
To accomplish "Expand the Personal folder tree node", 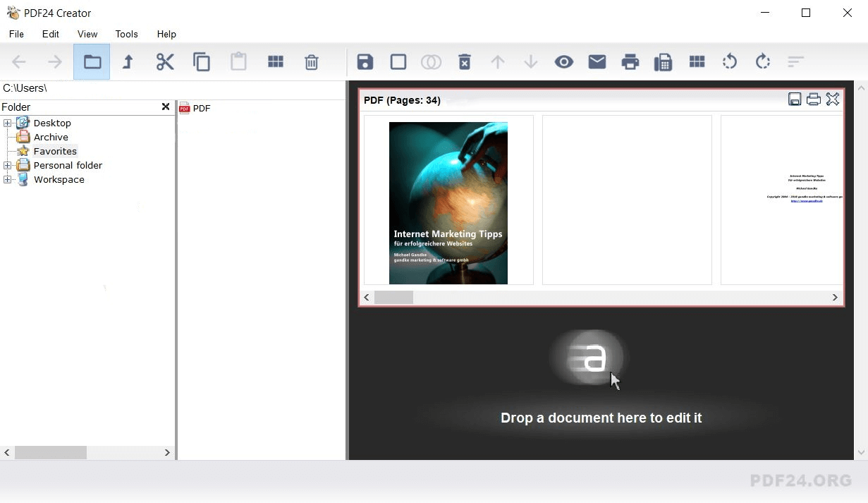I will (8, 166).
